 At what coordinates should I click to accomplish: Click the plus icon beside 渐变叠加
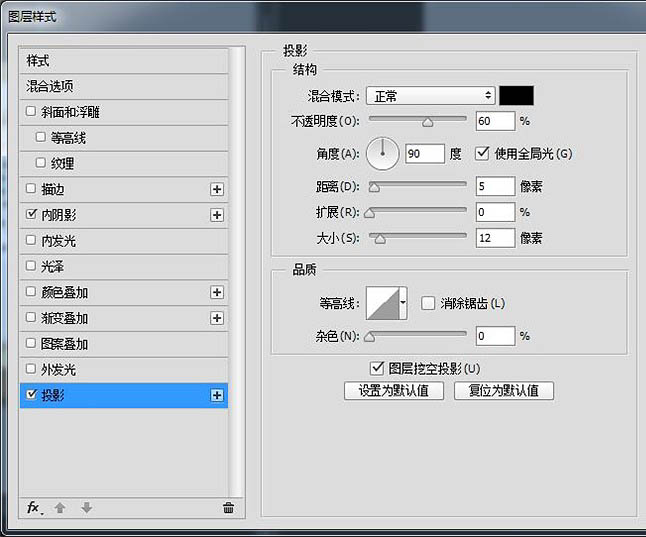(x=216, y=318)
